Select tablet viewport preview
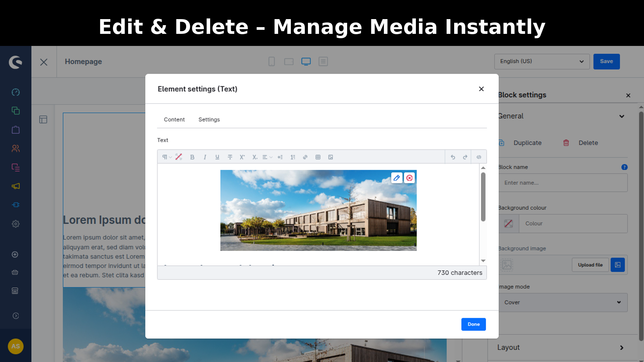This screenshot has height=362, width=644. coord(289,61)
